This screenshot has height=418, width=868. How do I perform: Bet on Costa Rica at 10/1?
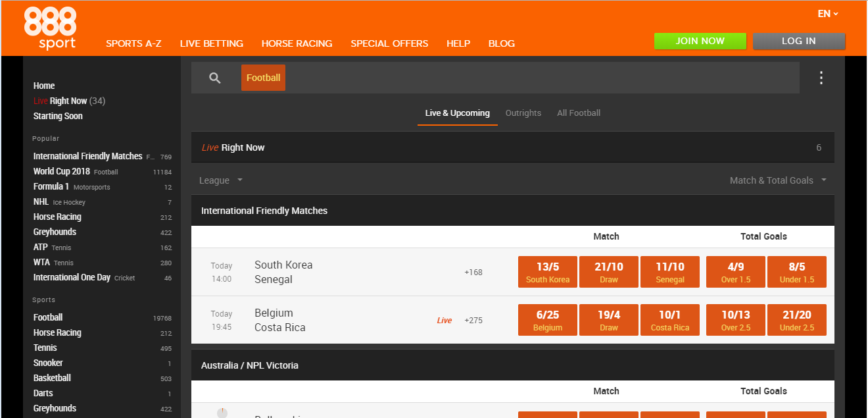click(670, 320)
